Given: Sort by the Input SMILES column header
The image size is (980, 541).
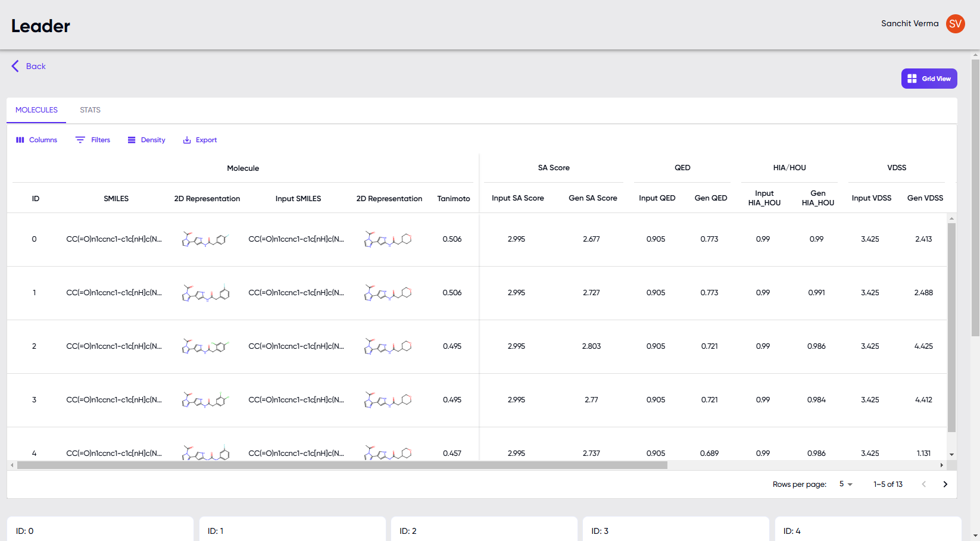Looking at the screenshot, I should click(298, 198).
